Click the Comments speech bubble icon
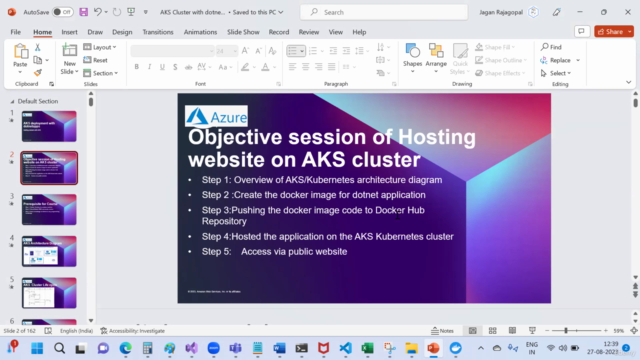640x360 pixels. (x=582, y=31)
